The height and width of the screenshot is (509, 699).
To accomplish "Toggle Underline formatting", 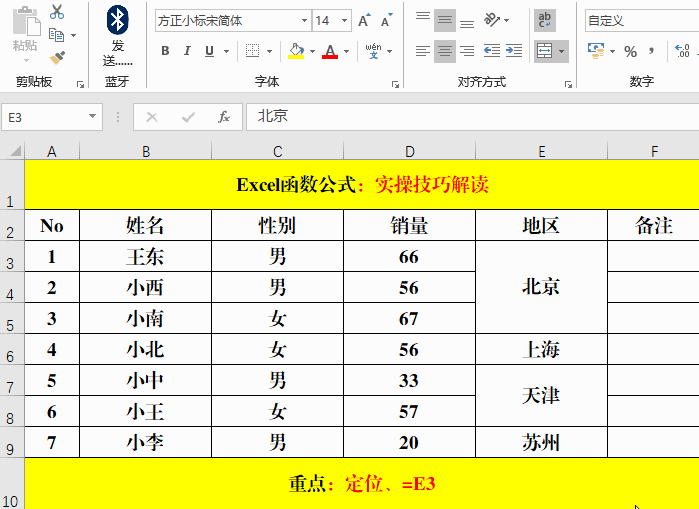I will tap(209, 51).
